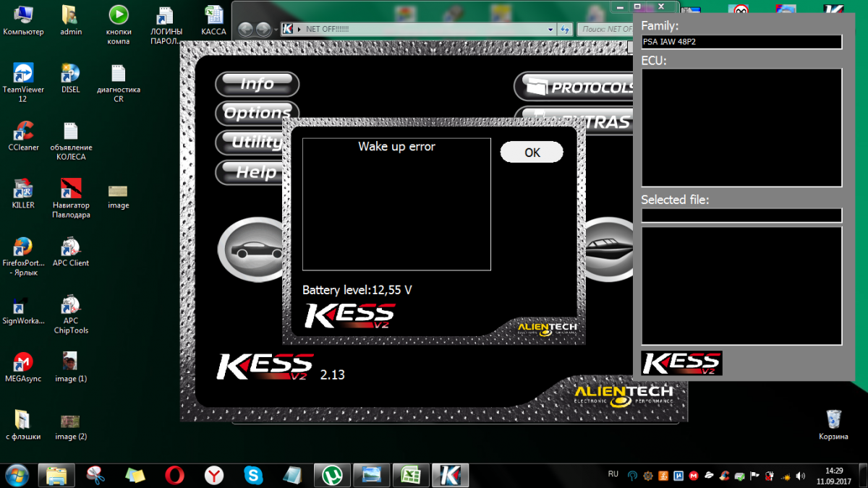Select the boat vehicle type icon

(x=610, y=249)
